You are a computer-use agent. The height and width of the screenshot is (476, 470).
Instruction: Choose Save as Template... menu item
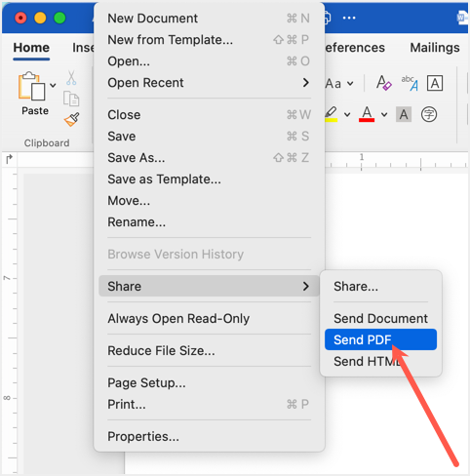tap(209, 179)
